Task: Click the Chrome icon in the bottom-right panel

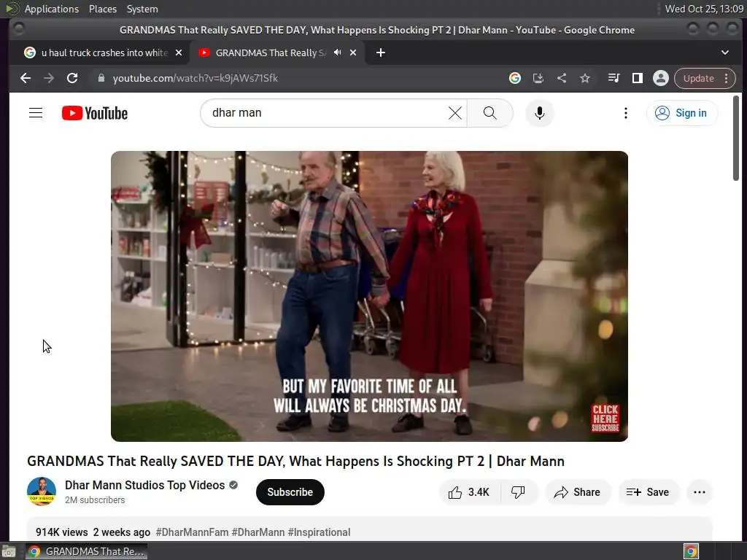Action: pyautogui.click(x=691, y=551)
